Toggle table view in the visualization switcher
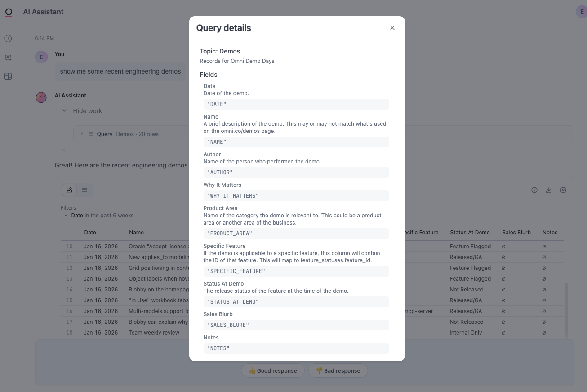The width and height of the screenshot is (587, 392). (x=84, y=189)
